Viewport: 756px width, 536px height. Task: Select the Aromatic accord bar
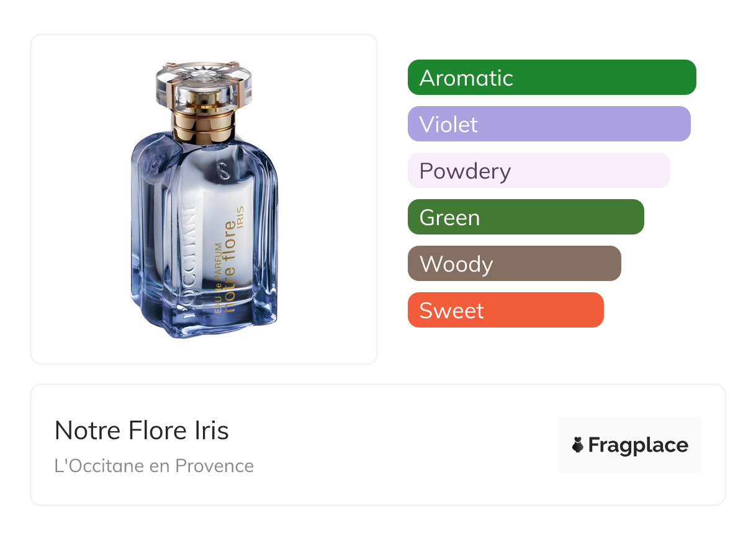(x=552, y=78)
